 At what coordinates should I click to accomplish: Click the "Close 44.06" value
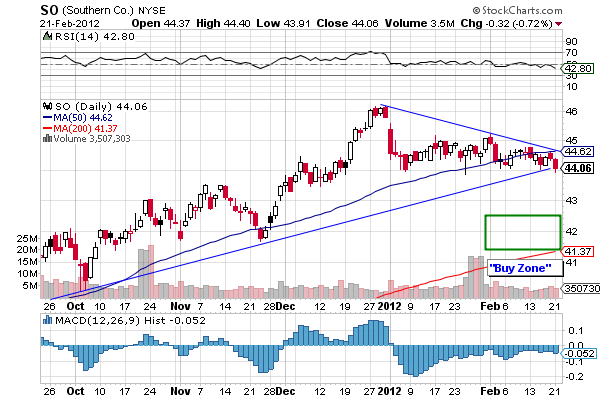[x=347, y=23]
